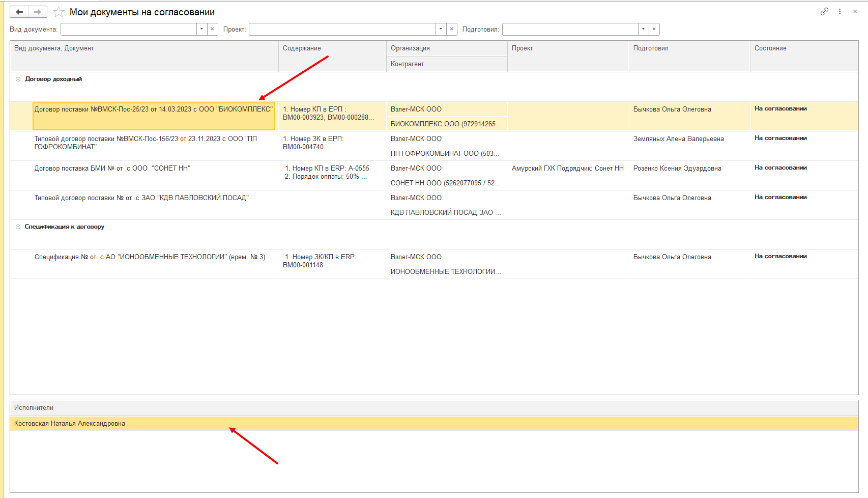Image resolution: width=868 pixels, height=498 pixels.
Task: Click into the Проект filter input field
Action: [342, 29]
